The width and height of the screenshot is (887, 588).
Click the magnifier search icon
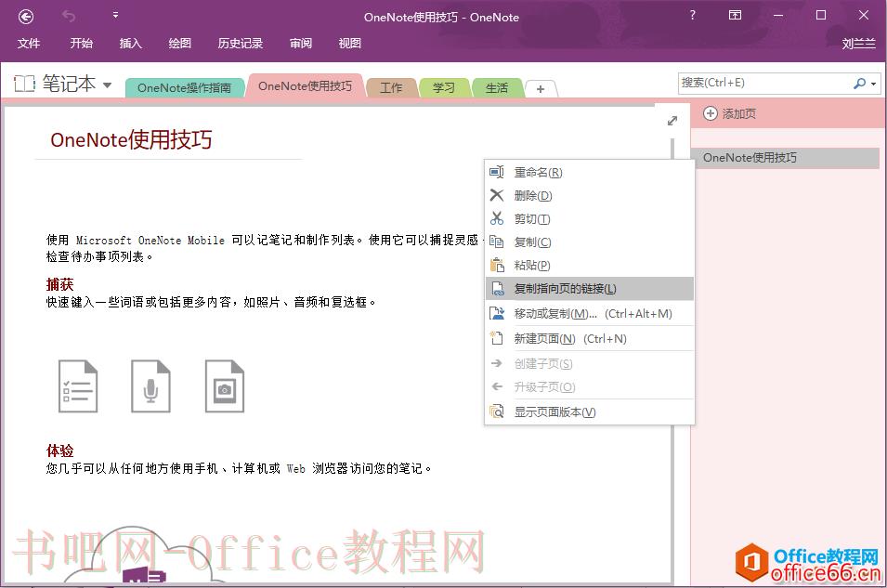(x=859, y=84)
